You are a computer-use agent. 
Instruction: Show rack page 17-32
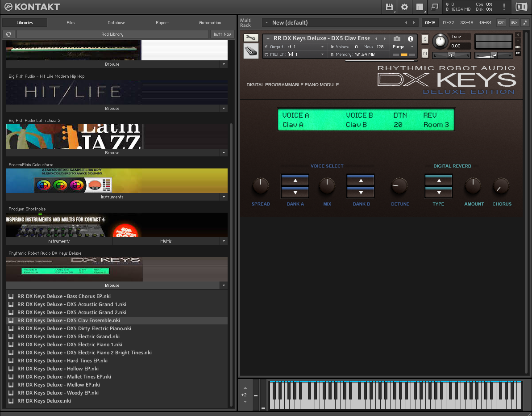(x=448, y=23)
